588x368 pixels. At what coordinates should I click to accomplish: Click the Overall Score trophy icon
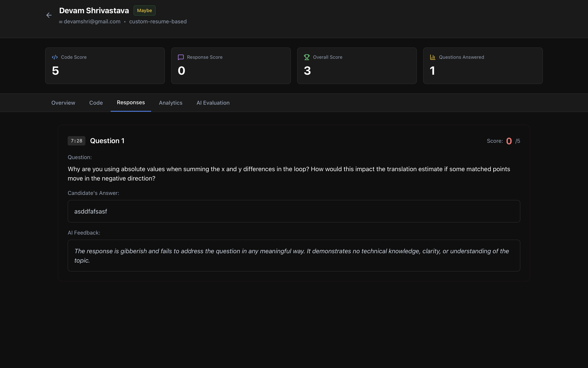pyautogui.click(x=307, y=57)
